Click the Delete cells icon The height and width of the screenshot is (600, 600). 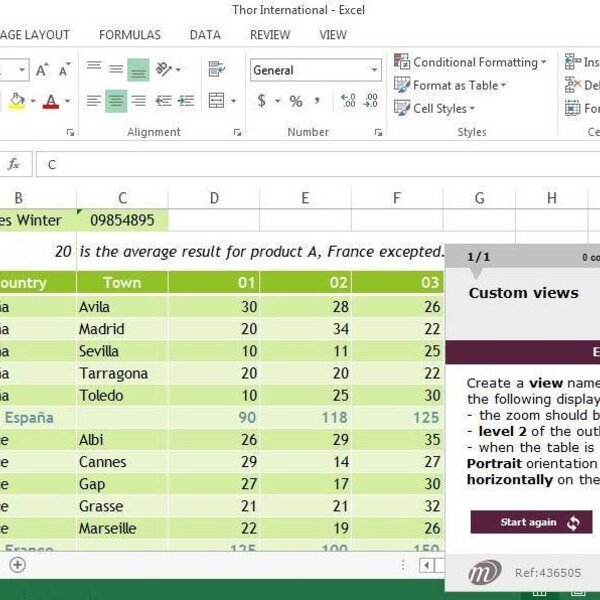pyautogui.click(x=573, y=85)
